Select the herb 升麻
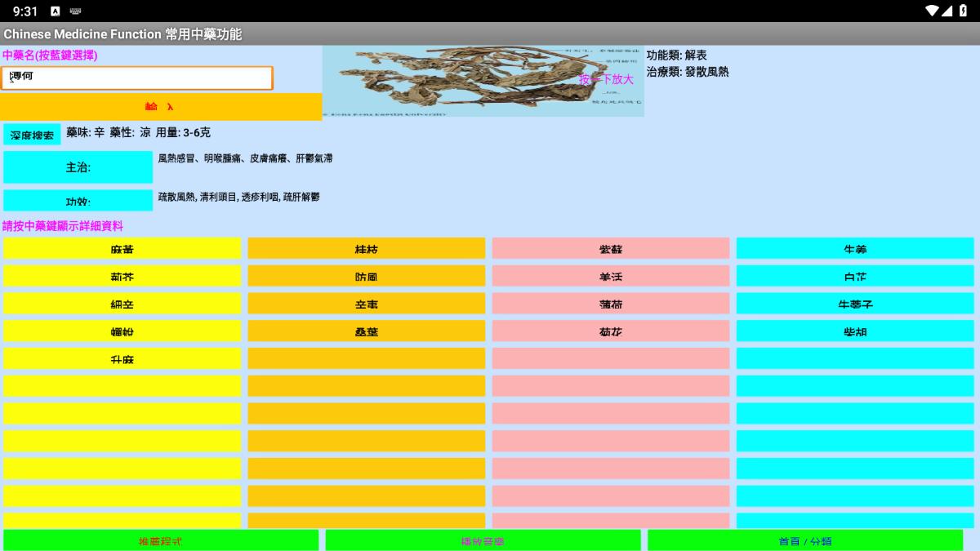The height and width of the screenshot is (551, 980). coord(122,359)
